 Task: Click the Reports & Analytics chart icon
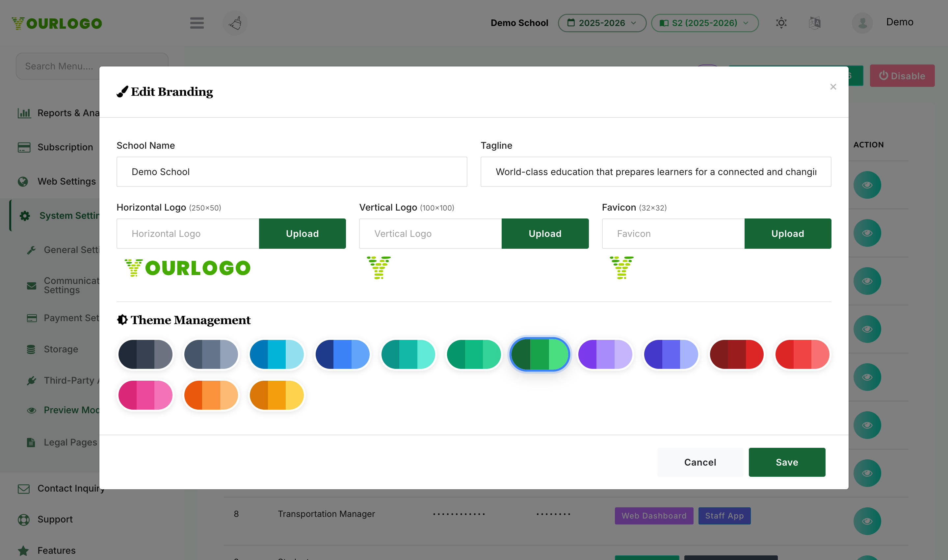click(24, 113)
